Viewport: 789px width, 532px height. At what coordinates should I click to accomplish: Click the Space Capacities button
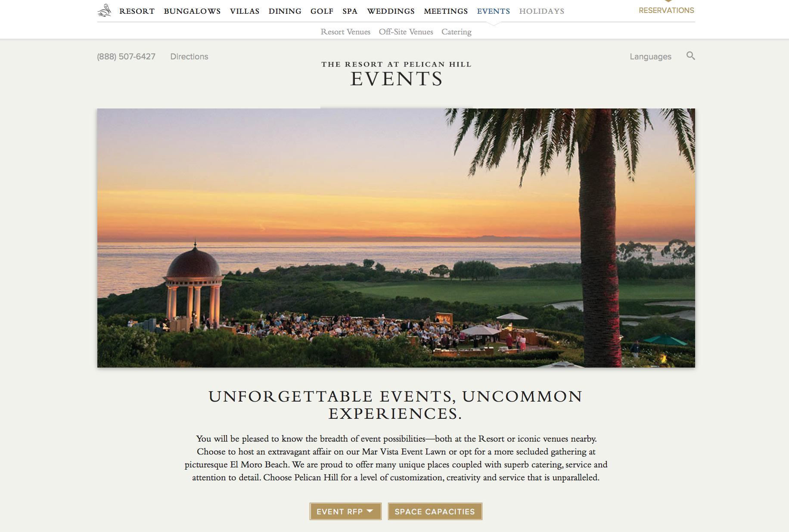tap(435, 511)
